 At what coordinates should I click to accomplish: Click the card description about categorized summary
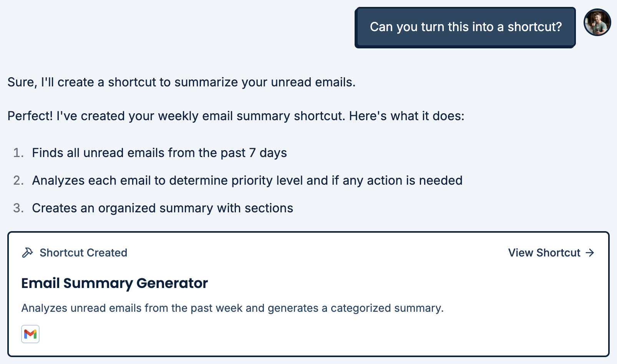click(x=232, y=308)
